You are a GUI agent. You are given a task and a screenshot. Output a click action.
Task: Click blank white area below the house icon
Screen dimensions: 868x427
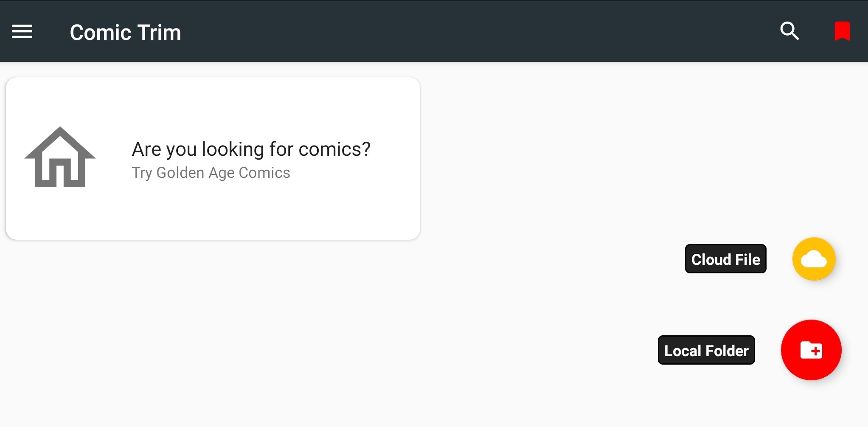(x=60, y=212)
